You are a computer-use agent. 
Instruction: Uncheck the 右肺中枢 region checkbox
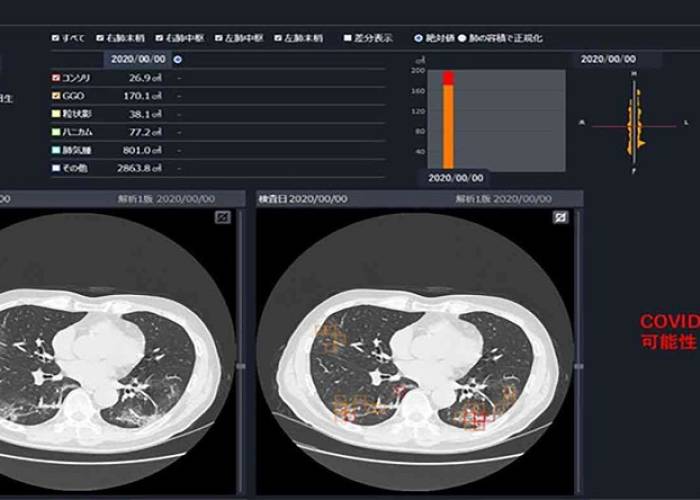(x=159, y=38)
